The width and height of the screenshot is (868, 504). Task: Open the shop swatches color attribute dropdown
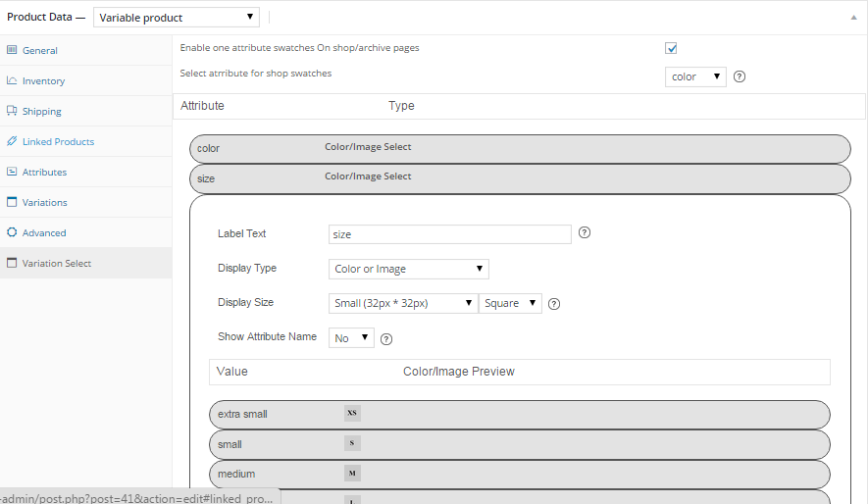tap(695, 76)
